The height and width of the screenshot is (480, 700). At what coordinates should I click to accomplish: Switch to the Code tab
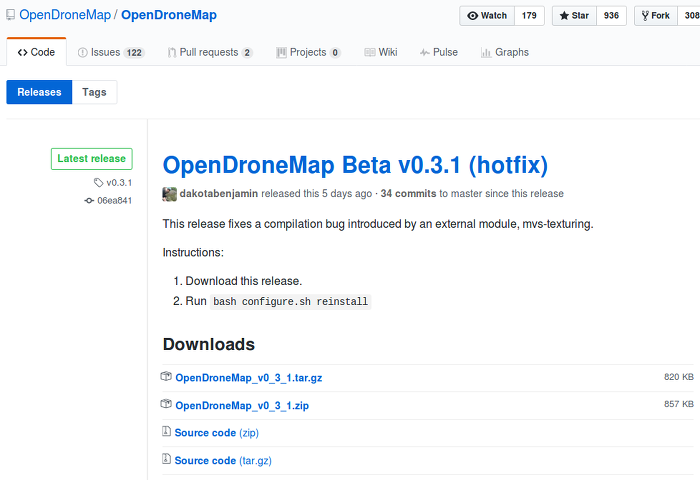(36, 52)
